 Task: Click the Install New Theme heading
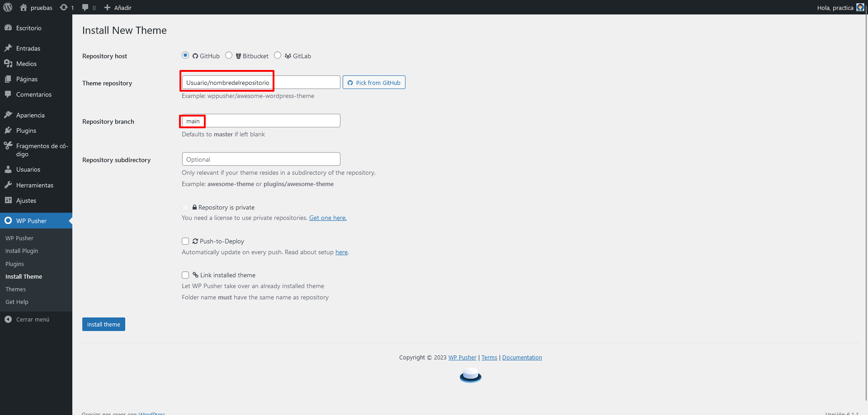tap(124, 30)
